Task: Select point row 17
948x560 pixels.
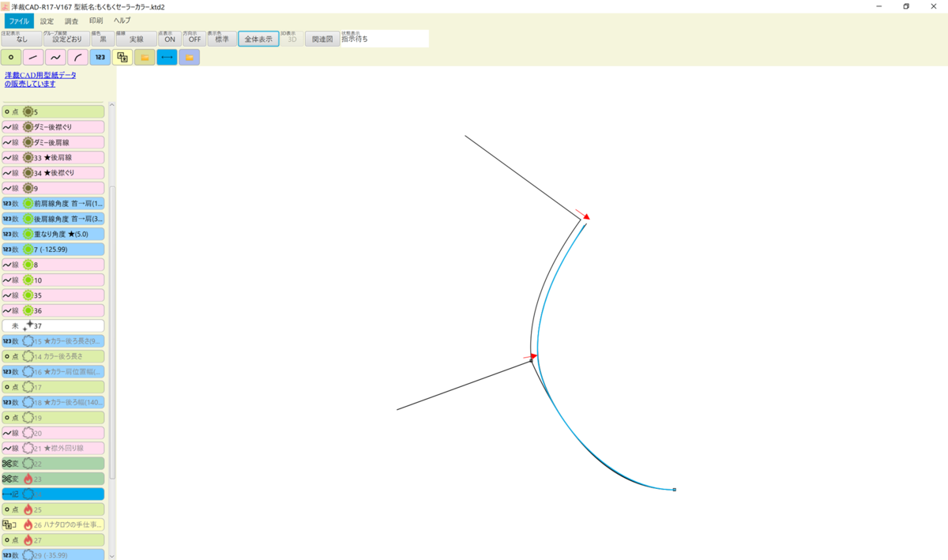Action: (53, 387)
